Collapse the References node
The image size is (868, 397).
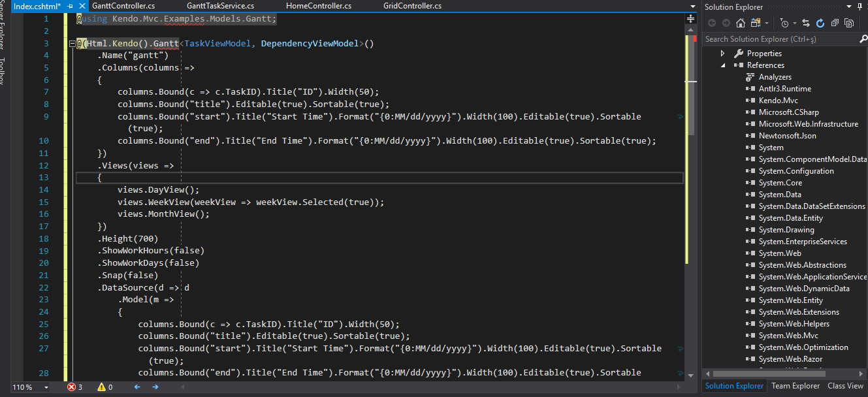click(x=722, y=65)
